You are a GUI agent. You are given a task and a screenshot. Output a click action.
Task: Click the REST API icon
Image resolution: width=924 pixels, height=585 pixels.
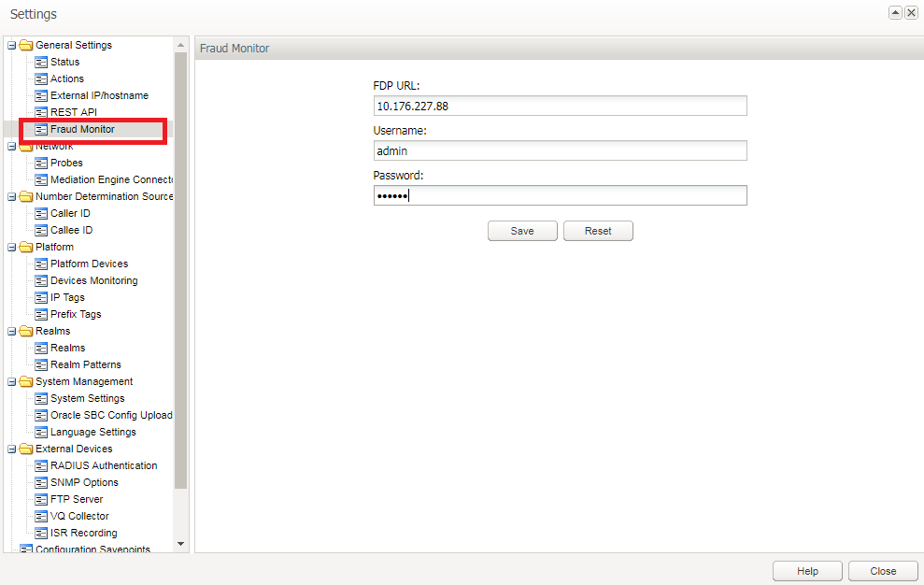tap(41, 111)
